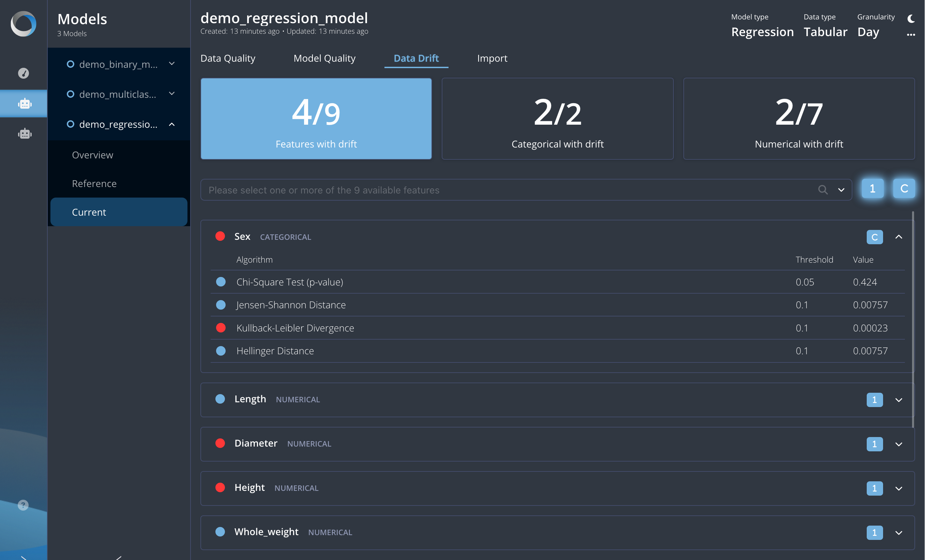The width and height of the screenshot is (925, 560).
Task: Click the feature list vertical scrollbar
Action: click(x=912, y=319)
